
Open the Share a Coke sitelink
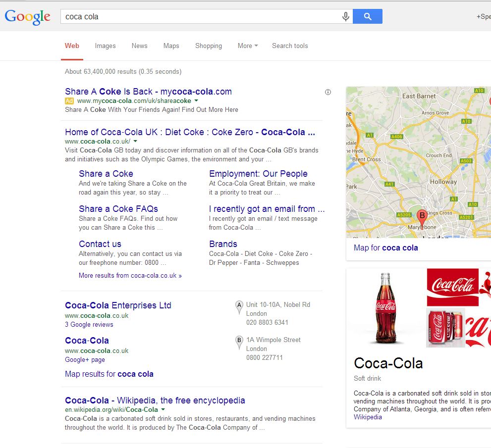click(x=106, y=174)
